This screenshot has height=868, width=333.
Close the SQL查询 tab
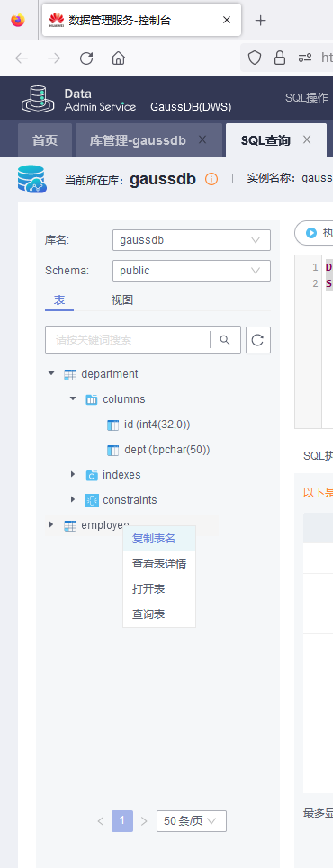click(307, 139)
